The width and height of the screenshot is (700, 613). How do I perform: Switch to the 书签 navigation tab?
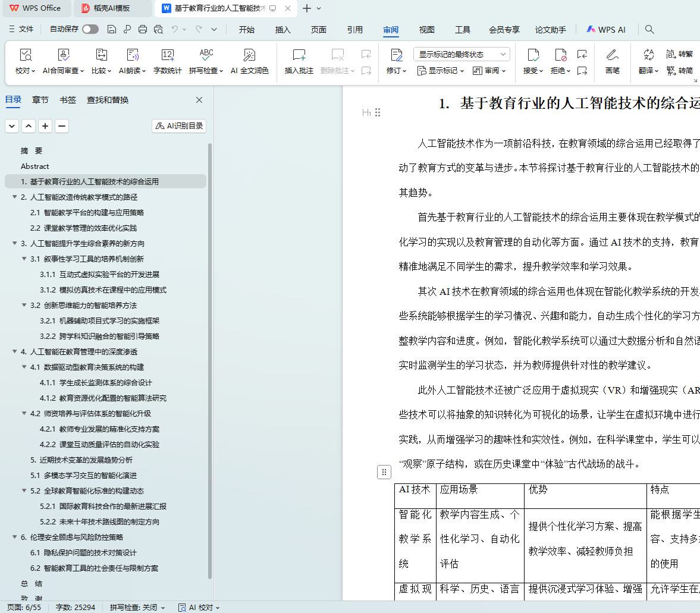pos(68,100)
